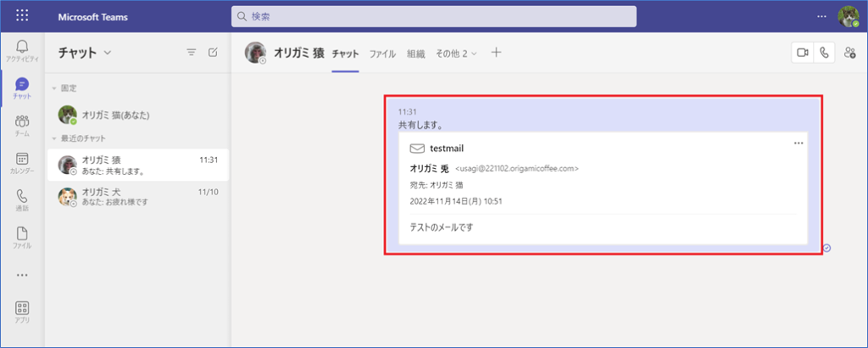868x348 pixels.
Task: Open the チャット header dropdown chevron
Action: click(x=108, y=53)
